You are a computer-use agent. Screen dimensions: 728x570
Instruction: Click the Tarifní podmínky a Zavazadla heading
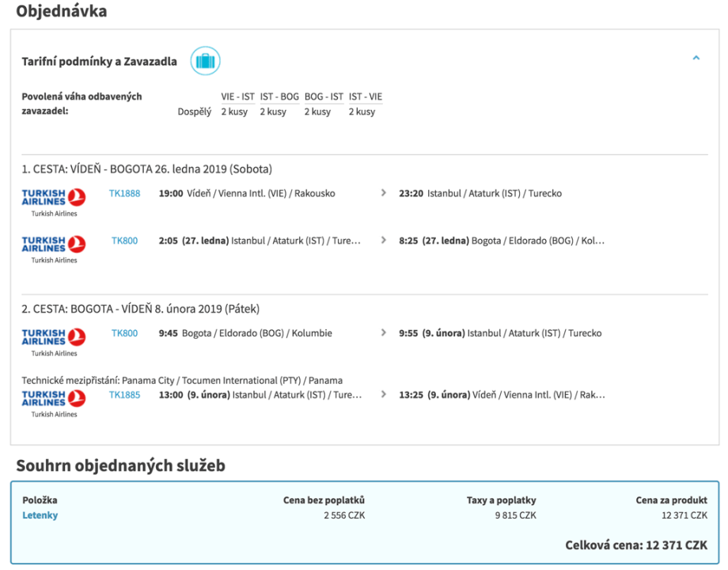tap(99, 61)
